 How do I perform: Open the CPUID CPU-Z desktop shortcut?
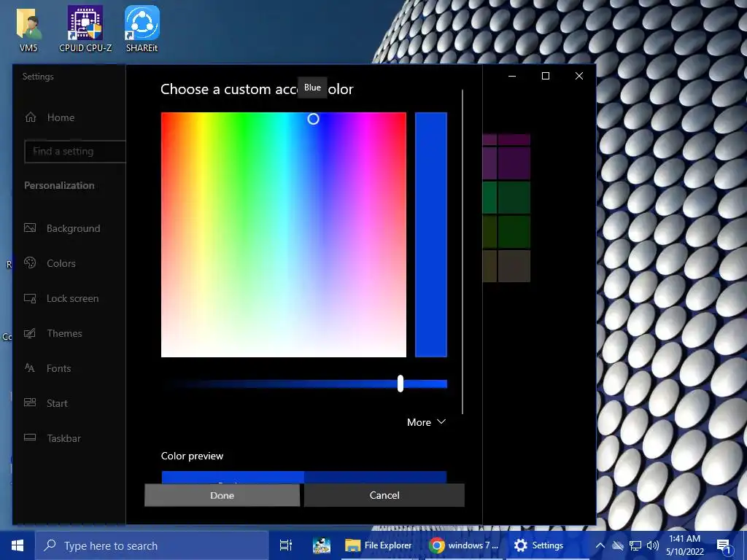pos(85,28)
